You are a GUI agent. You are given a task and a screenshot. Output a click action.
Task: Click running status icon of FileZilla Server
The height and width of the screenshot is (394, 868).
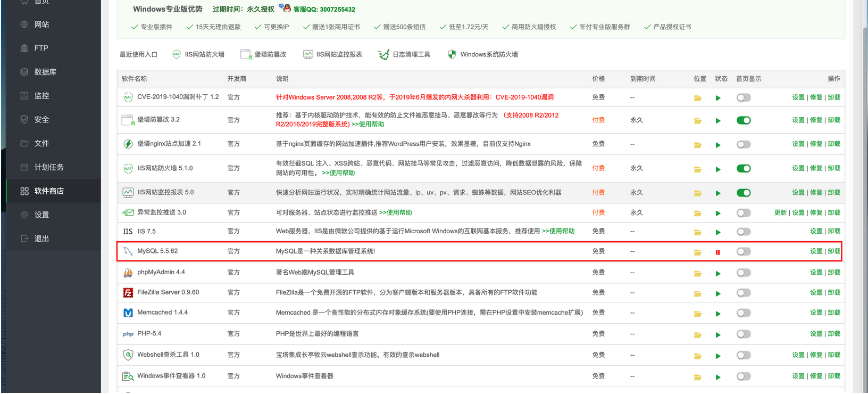click(718, 293)
